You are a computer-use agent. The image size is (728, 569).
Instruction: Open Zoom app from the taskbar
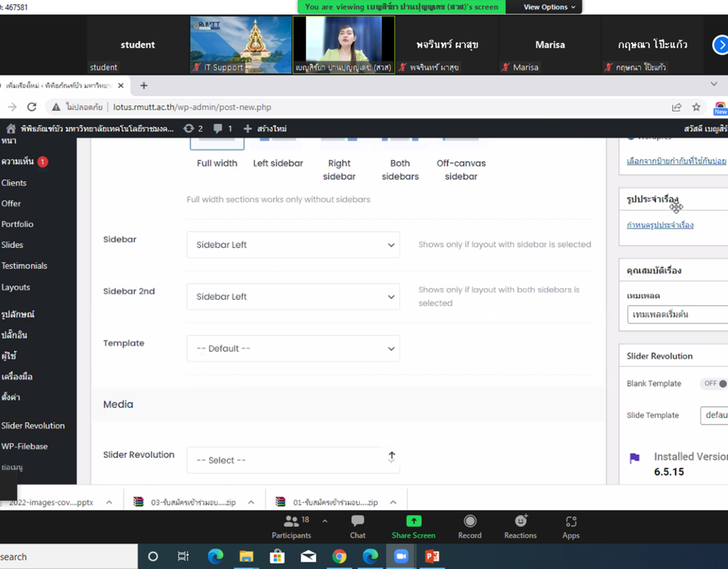(x=401, y=556)
